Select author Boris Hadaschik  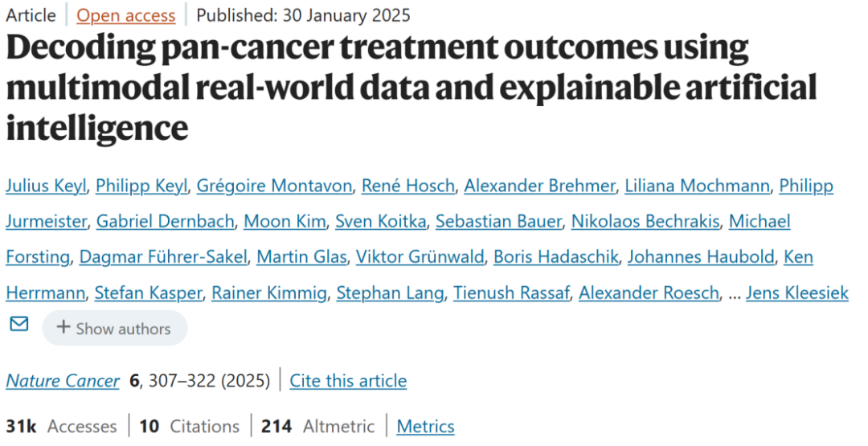[x=555, y=257]
